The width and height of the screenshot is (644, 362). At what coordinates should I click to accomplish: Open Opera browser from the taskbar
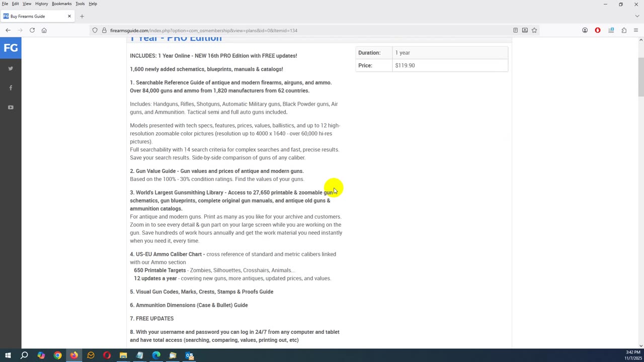(107, 355)
